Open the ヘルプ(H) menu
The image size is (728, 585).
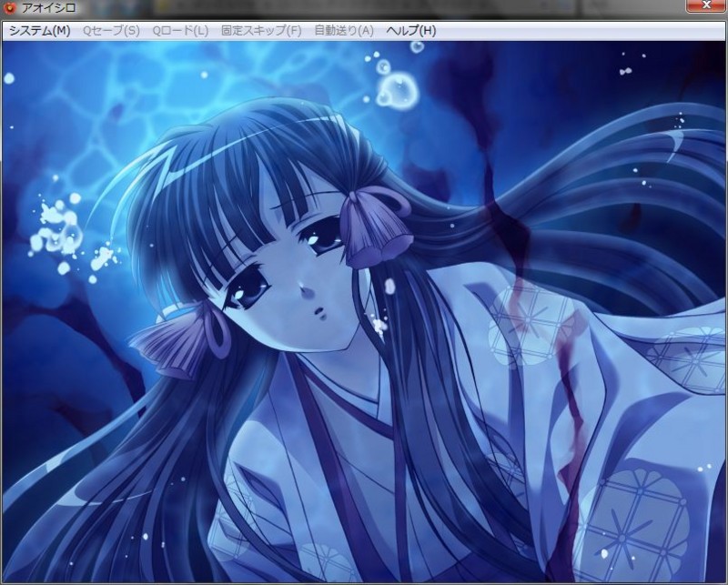411,31
